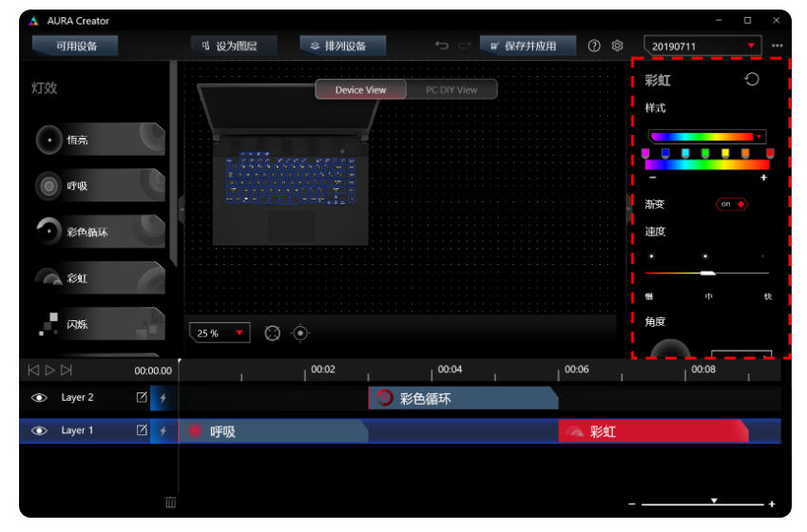Hide Layer 1 with eye icon
This screenshot has height=532, width=807.
39,430
